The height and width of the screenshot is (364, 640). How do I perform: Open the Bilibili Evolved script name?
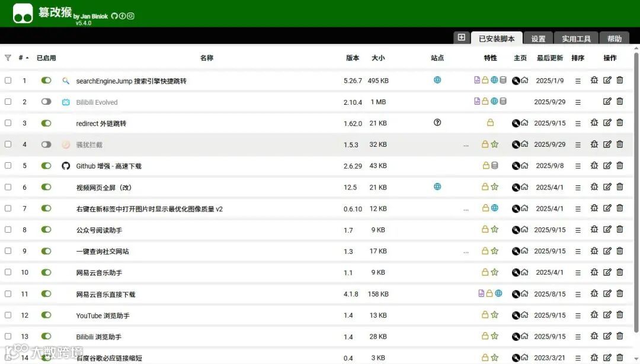(x=97, y=102)
